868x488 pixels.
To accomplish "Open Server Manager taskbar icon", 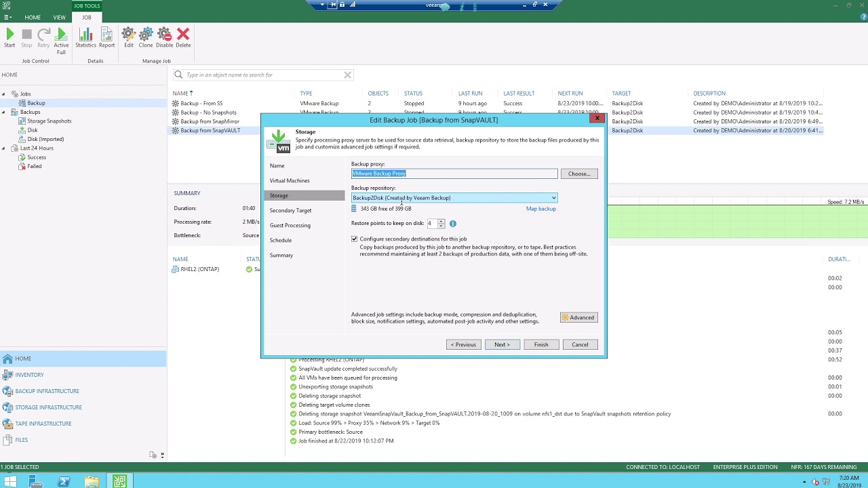I will tap(36, 482).
